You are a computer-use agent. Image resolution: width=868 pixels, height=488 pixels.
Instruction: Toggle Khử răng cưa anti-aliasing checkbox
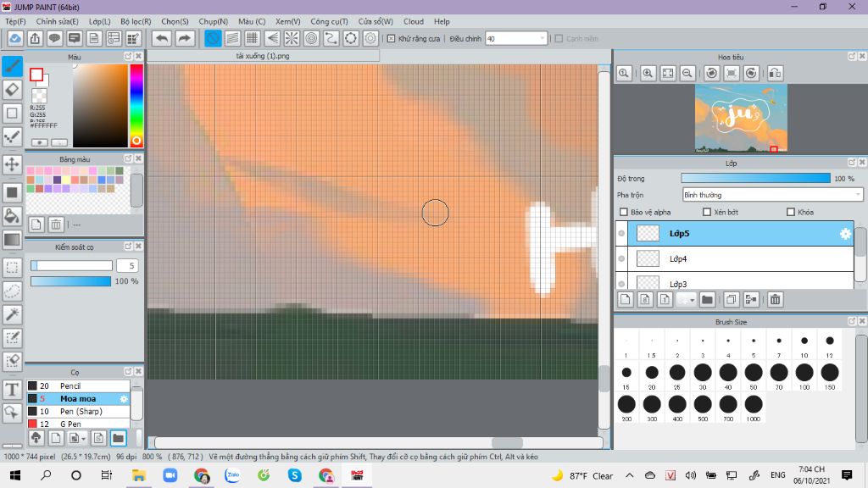(391, 39)
